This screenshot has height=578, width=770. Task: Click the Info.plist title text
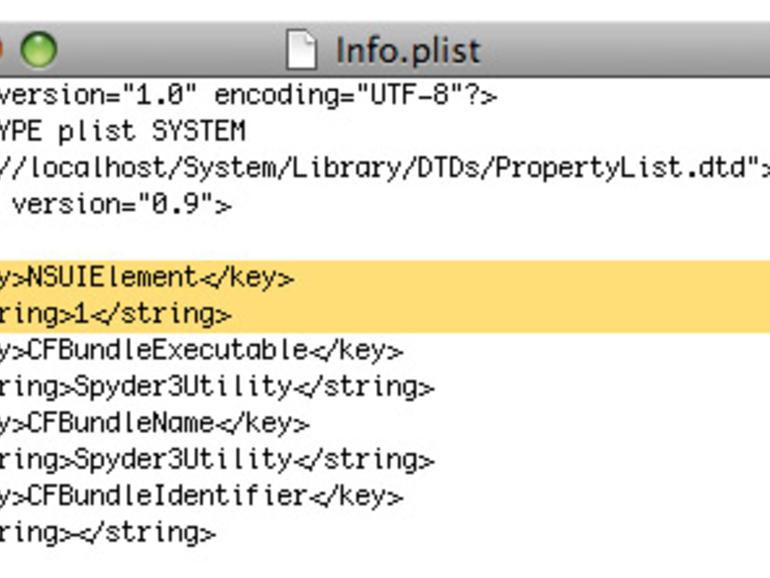pos(408,51)
